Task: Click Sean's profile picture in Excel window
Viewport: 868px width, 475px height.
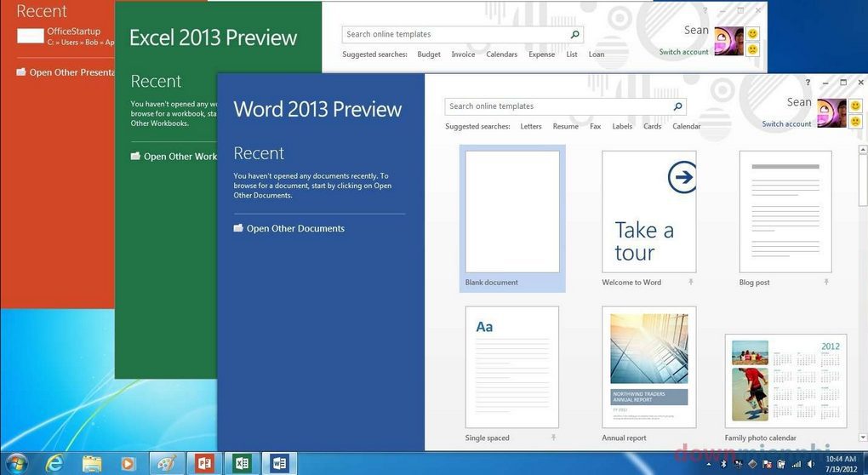Action: tap(728, 41)
